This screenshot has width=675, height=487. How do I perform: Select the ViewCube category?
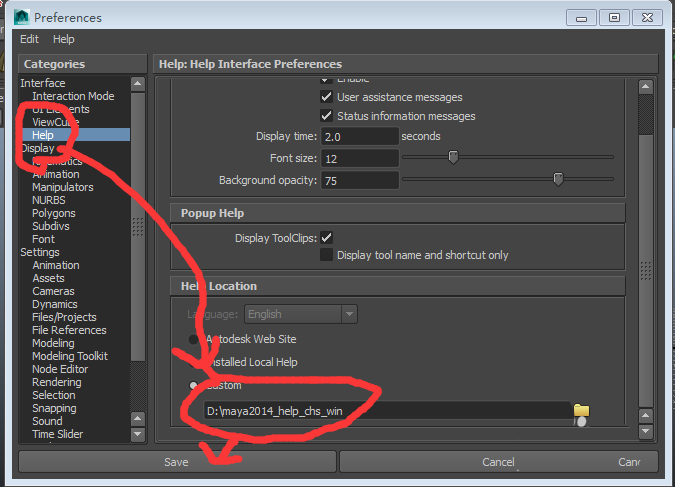pos(56,122)
